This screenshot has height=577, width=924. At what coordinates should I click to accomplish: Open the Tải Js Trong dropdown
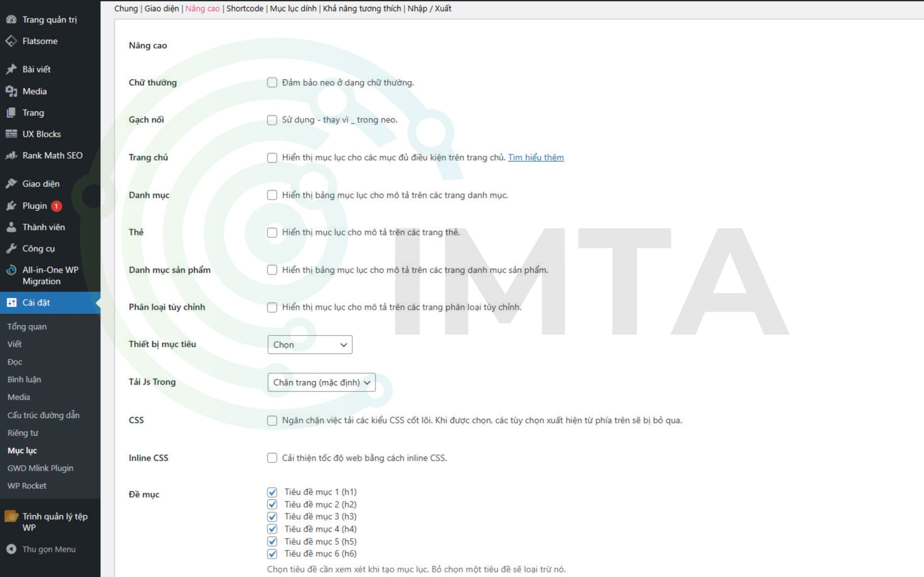point(322,382)
